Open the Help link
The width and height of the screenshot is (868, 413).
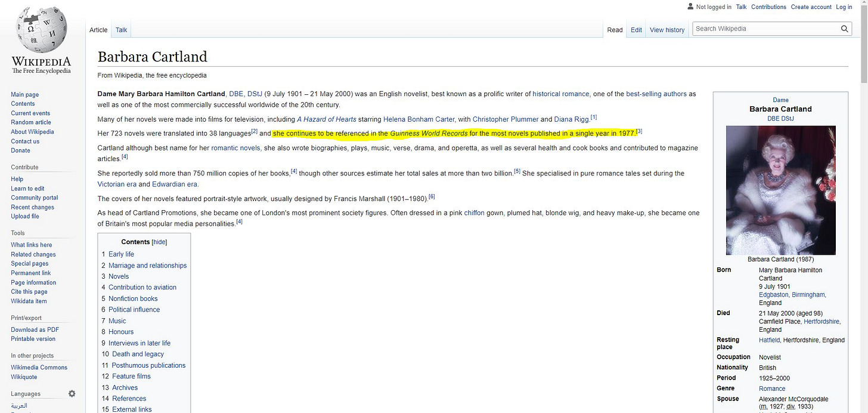[x=17, y=179]
